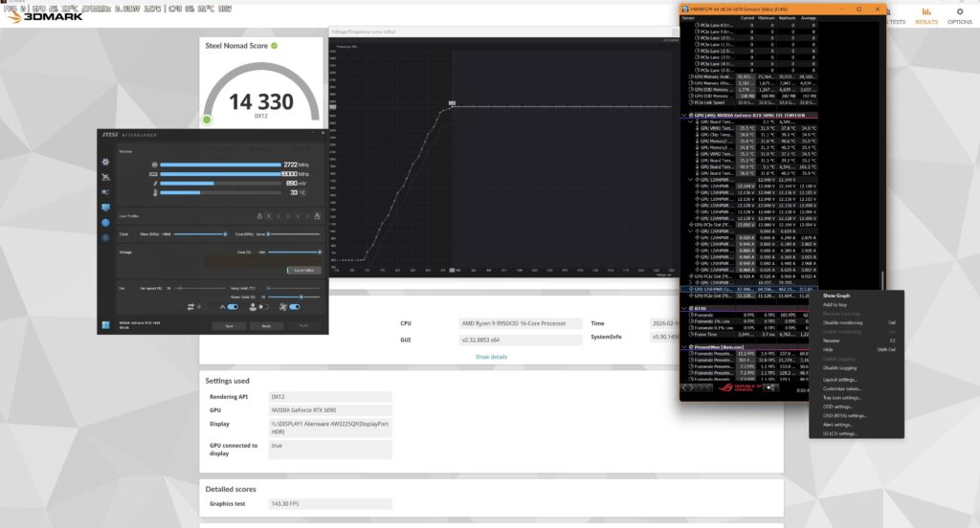Toggle the small switch beside sync arrows
Image resolution: width=980 pixels, height=528 pixels.
201,307
